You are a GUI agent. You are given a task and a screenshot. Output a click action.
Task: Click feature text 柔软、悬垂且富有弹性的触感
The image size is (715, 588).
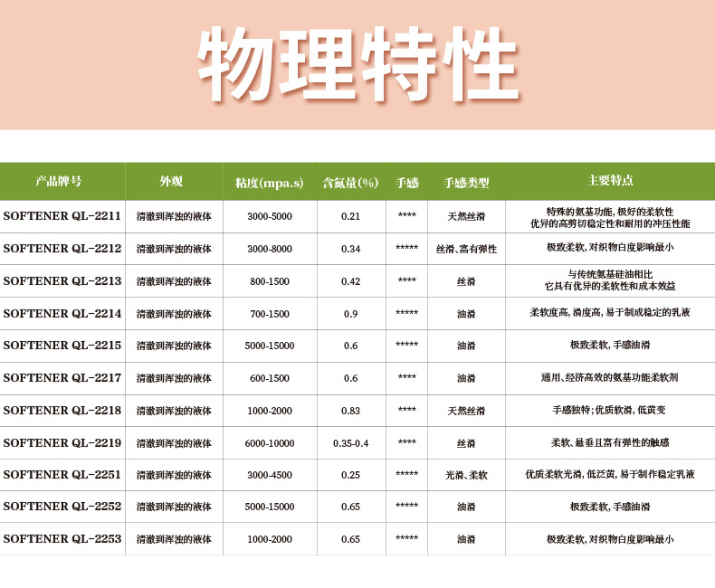coord(610,442)
